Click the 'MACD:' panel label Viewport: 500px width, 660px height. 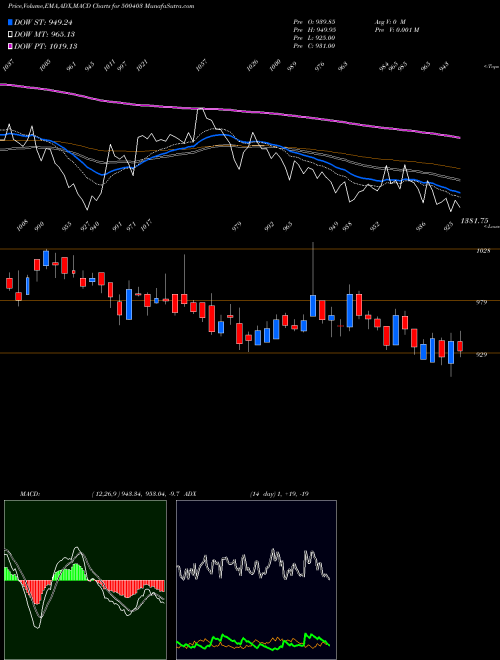30,494
